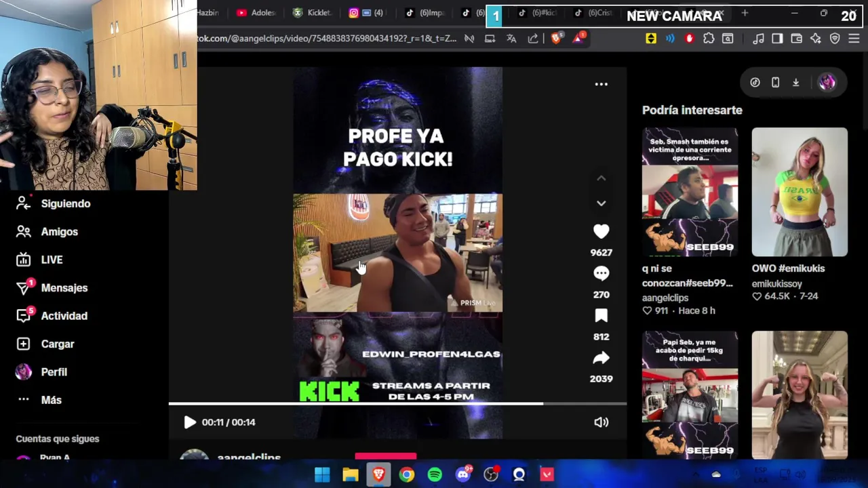868x488 pixels.
Task: Switch to the Instagram (4) tab
Action: (367, 12)
